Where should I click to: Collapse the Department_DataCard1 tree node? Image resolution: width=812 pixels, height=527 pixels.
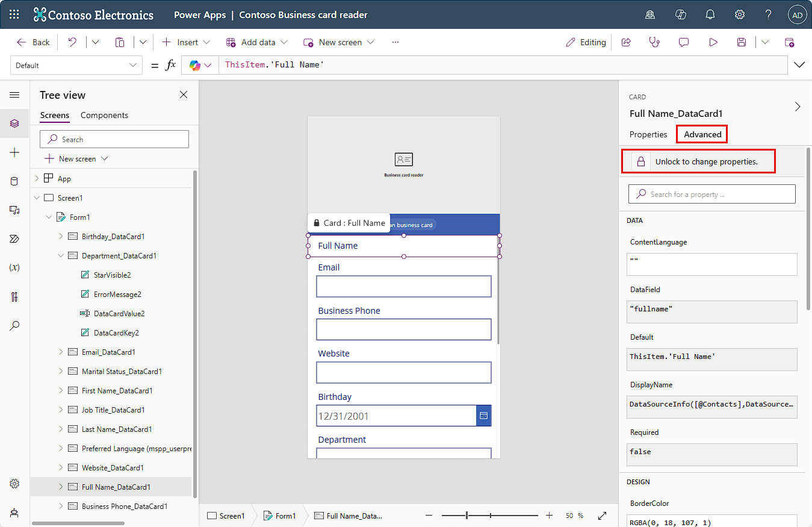(61, 256)
